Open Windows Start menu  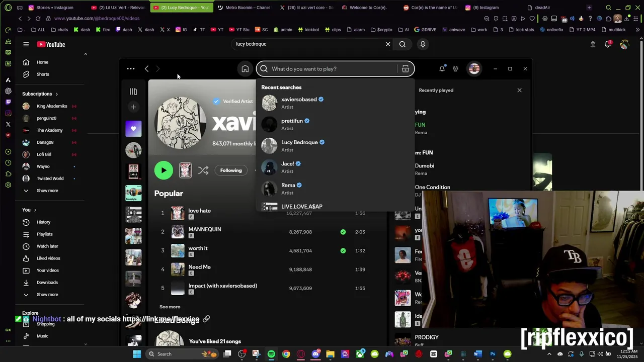click(x=137, y=354)
